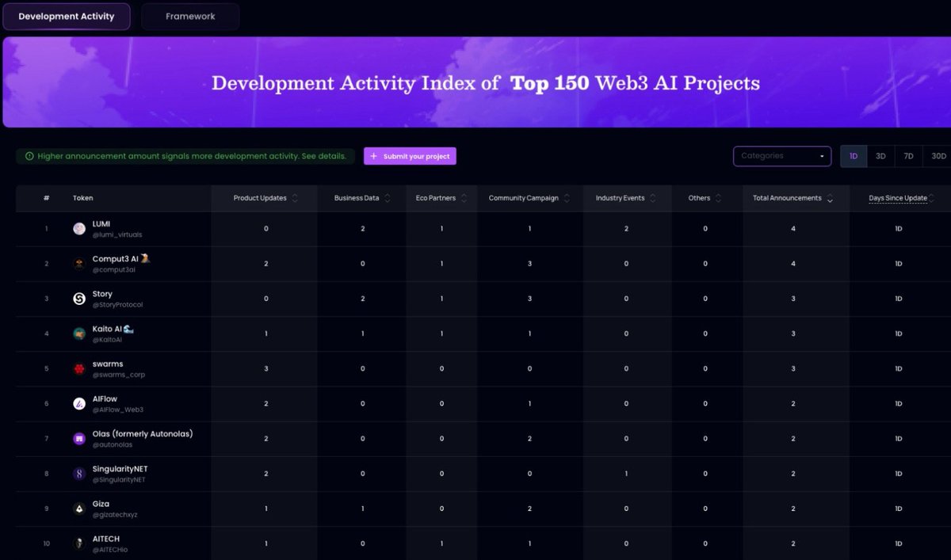The width and height of the screenshot is (951, 560).
Task: Select the 3D time range
Action: tap(880, 156)
